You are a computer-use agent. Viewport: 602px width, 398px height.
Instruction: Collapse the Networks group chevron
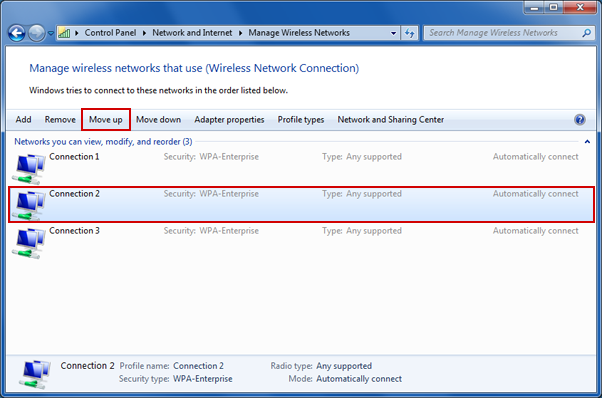pyautogui.click(x=587, y=142)
